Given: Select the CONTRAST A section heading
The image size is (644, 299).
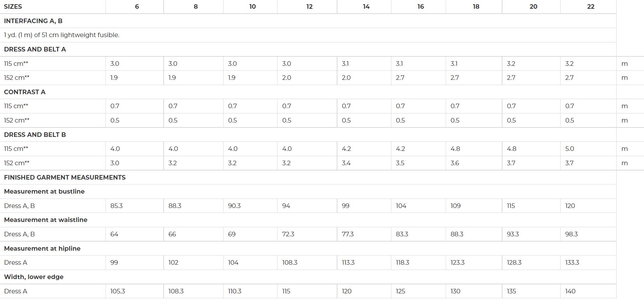Looking at the screenshot, I should pyautogui.click(x=25, y=92).
